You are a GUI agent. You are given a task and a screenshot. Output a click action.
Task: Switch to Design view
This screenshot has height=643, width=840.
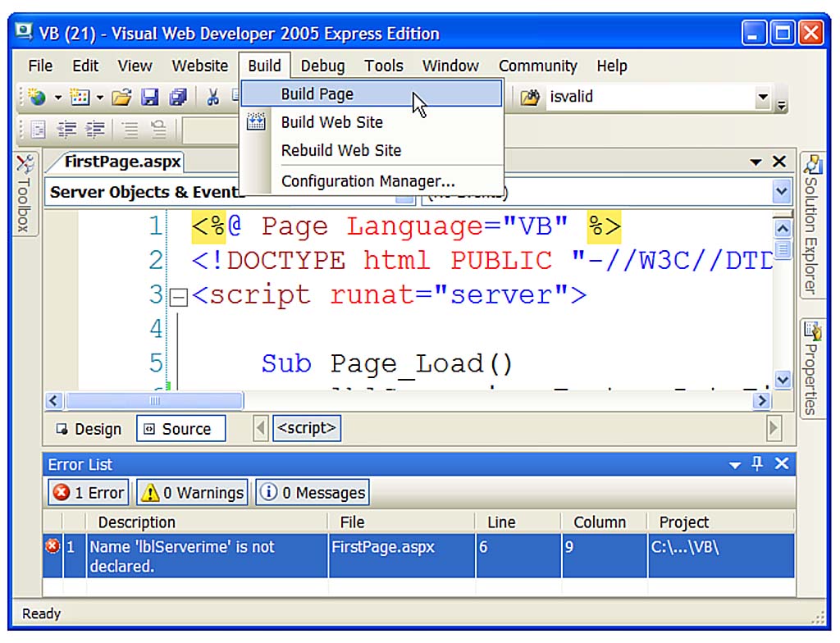pyautogui.click(x=90, y=429)
